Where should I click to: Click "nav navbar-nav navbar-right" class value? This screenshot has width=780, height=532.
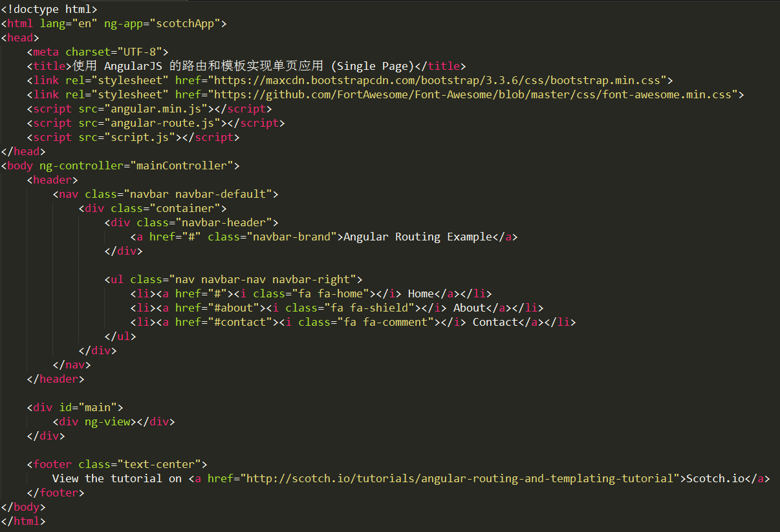point(263,279)
